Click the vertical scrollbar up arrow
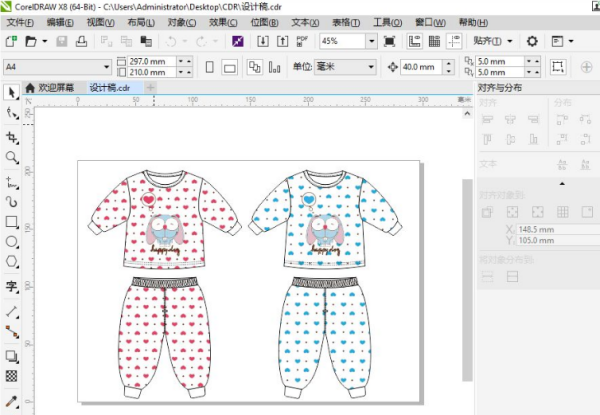 coord(467,114)
